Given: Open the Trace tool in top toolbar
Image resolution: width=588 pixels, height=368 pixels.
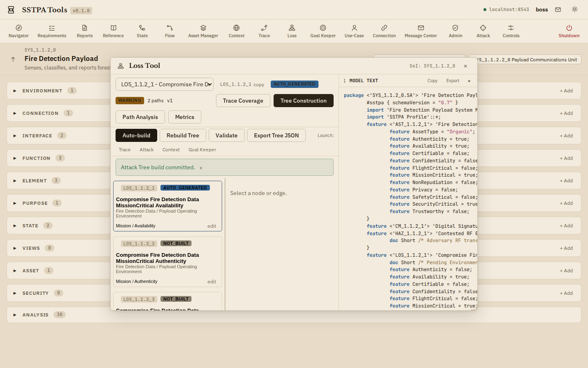Looking at the screenshot, I should (264, 31).
